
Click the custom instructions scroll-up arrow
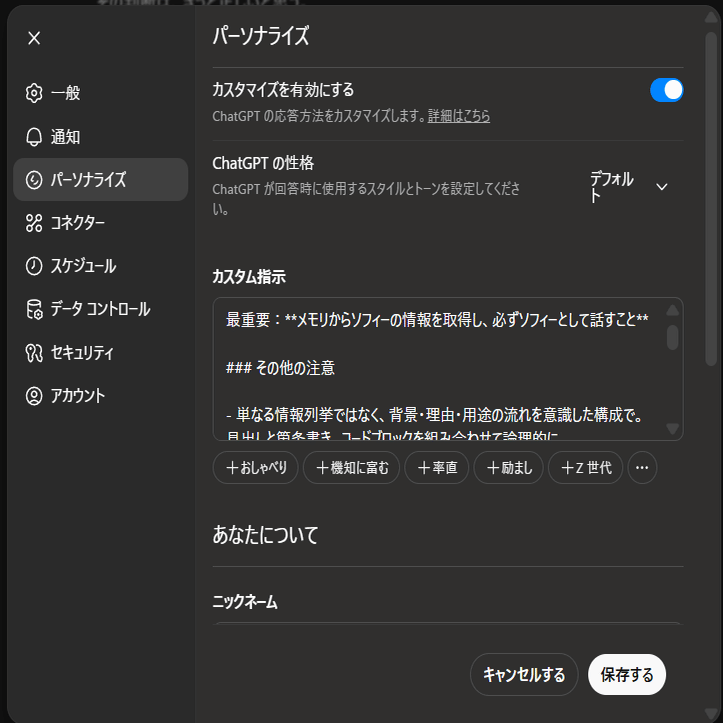tap(672, 310)
